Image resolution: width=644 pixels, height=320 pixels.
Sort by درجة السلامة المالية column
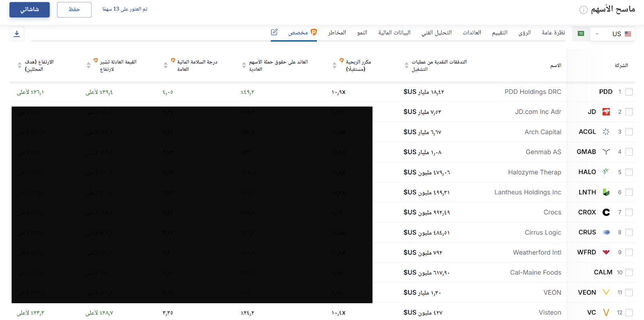[x=165, y=65]
